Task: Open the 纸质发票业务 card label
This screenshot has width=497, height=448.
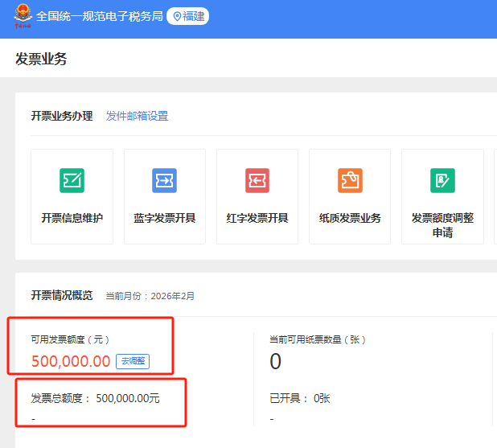Action: [x=350, y=218]
